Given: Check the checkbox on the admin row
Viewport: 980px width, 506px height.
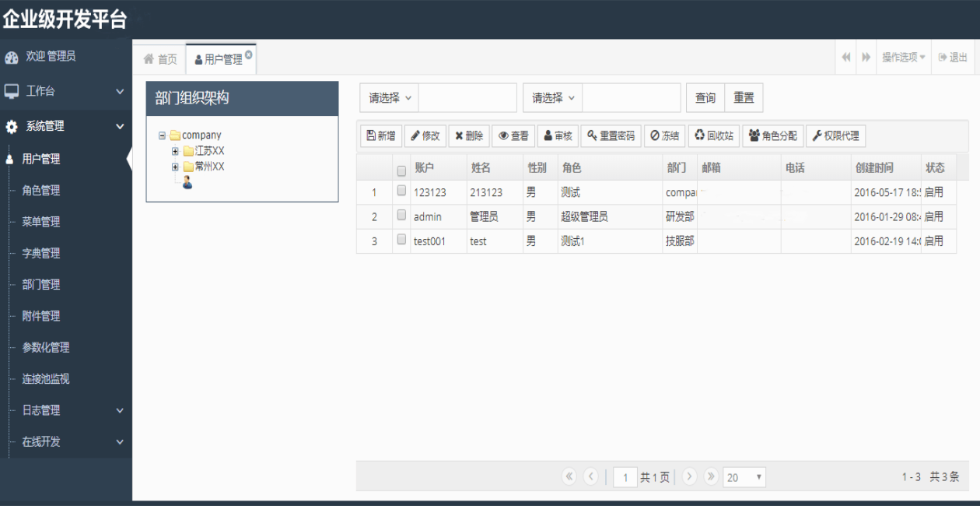Looking at the screenshot, I should pyautogui.click(x=401, y=216).
